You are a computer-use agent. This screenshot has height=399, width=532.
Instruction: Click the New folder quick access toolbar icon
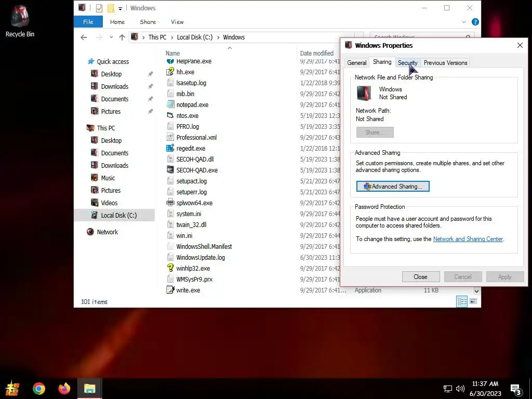click(111, 8)
